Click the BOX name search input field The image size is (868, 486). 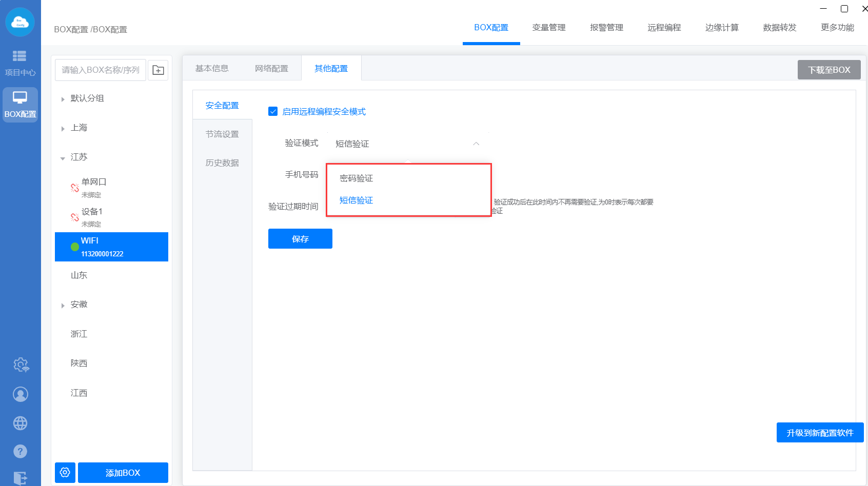[x=101, y=70]
